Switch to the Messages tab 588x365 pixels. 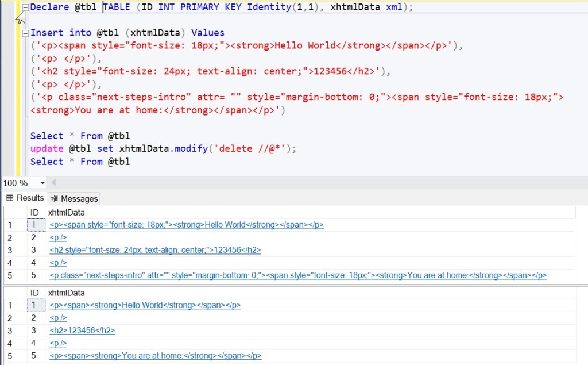click(74, 199)
